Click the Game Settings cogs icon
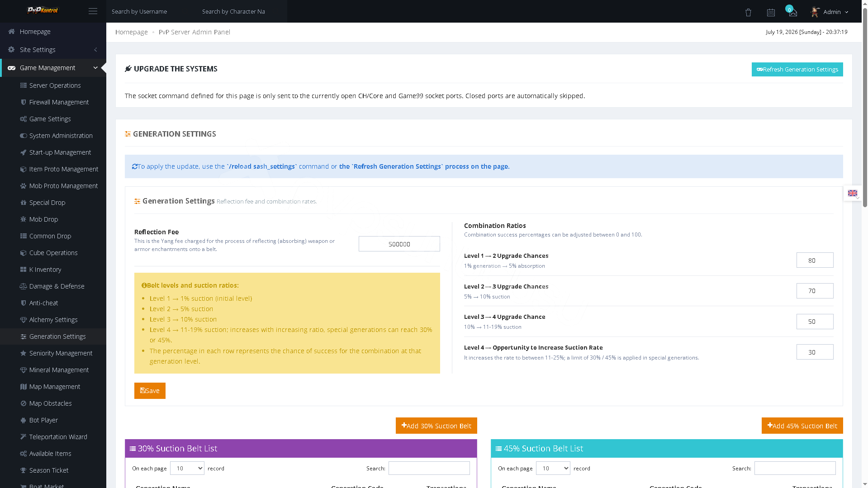 [x=24, y=119]
